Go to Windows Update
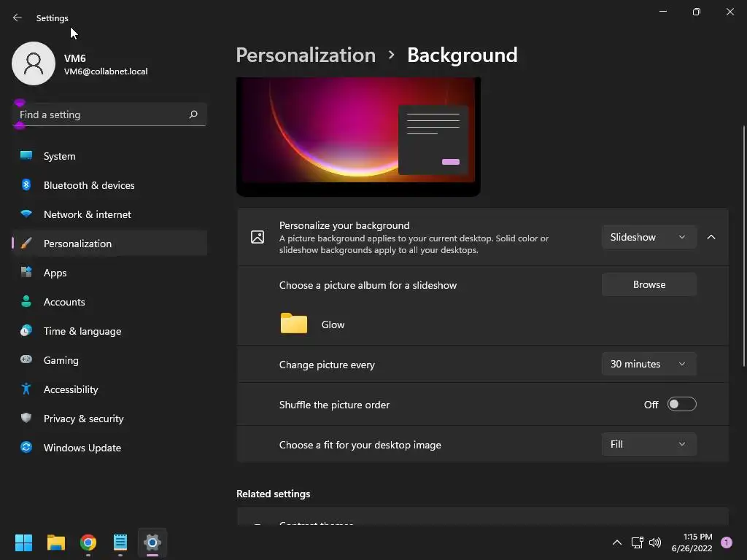Viewport: 747px width, 560px height. pyautogui.click(x=109, y=448)
